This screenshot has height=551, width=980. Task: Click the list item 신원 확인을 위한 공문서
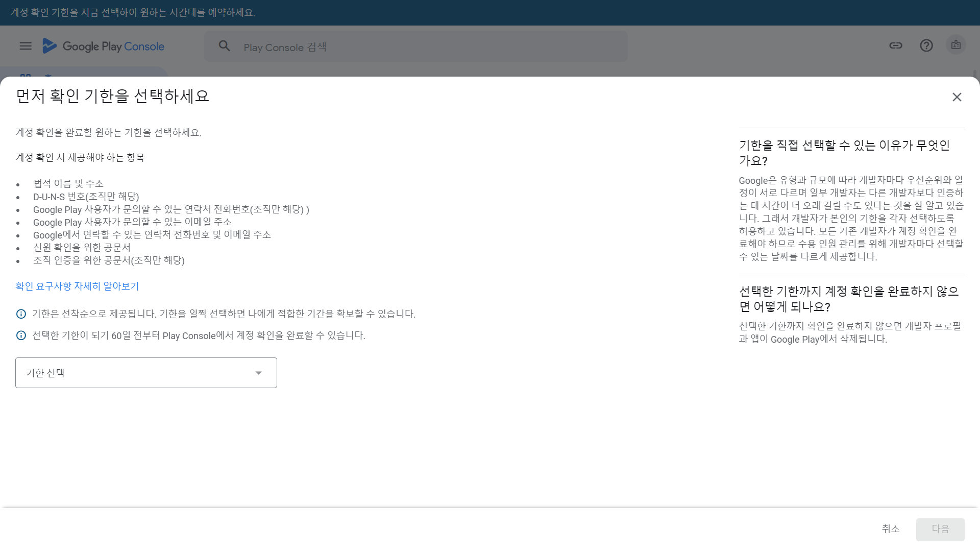pos(82,248)
